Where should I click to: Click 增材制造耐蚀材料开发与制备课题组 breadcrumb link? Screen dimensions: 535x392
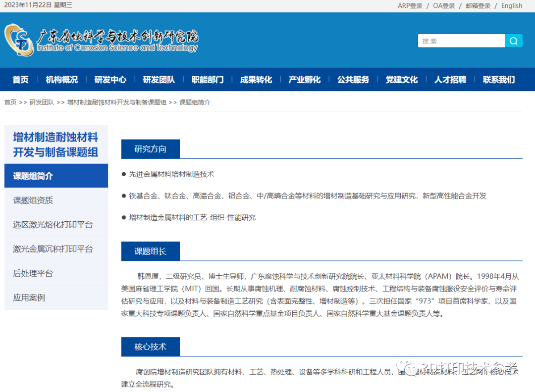[x=117, y=102]
